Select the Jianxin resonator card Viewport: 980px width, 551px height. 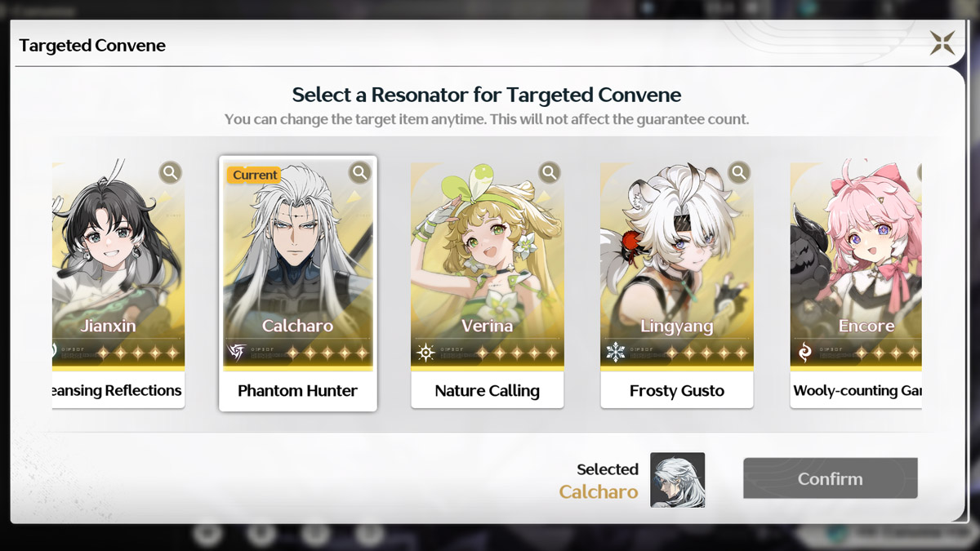[118, 283]
